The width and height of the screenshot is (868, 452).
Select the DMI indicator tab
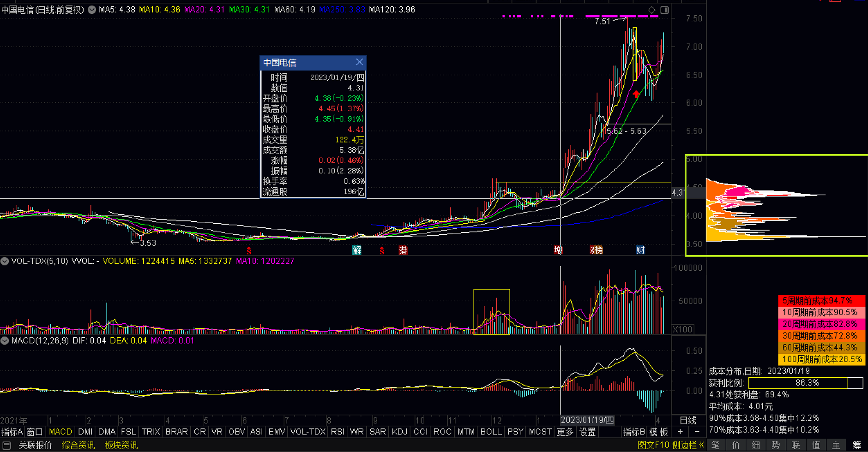click(x=85, y=432)
